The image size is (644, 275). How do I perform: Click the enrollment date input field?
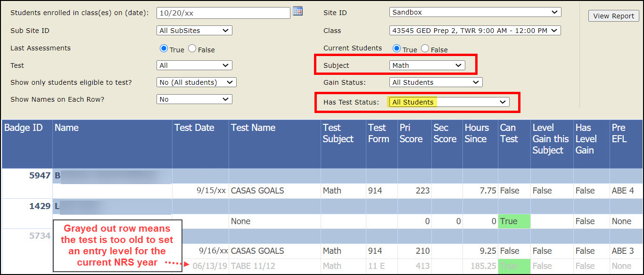click(223, 12)
